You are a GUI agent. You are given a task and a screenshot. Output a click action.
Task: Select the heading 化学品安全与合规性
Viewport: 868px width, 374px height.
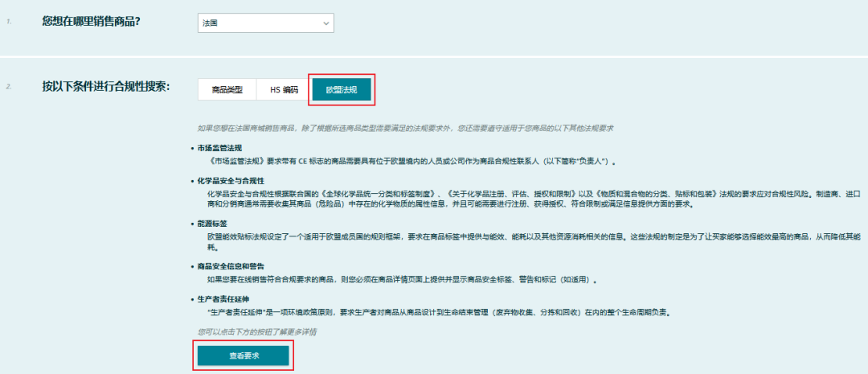[x=231, y=181]
